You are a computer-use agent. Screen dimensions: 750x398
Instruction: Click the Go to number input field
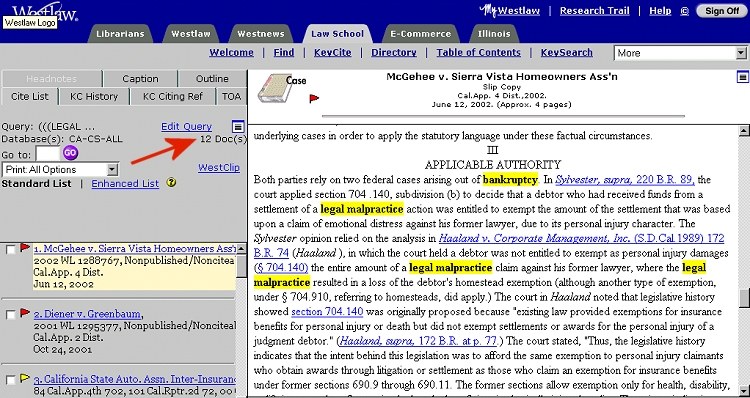(48, 154)
